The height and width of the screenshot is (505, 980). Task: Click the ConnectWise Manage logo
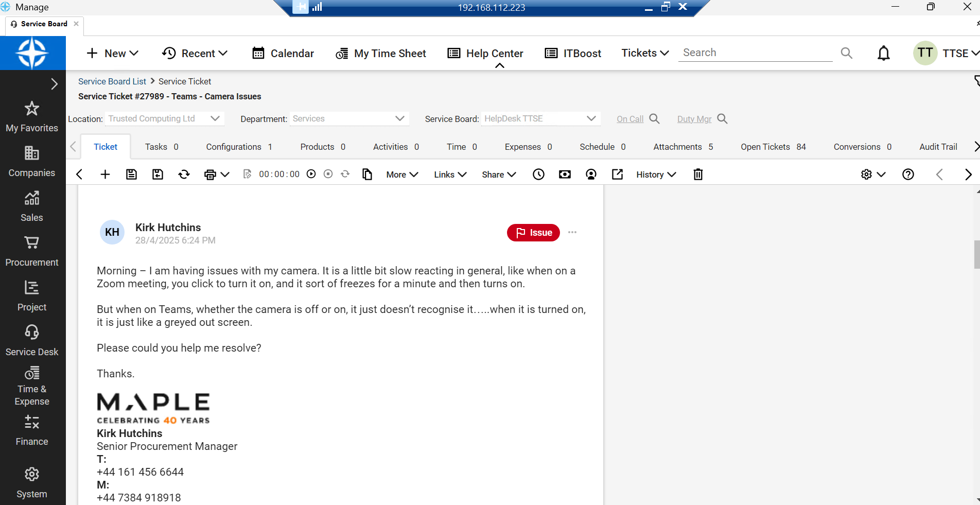click(32, 53)
